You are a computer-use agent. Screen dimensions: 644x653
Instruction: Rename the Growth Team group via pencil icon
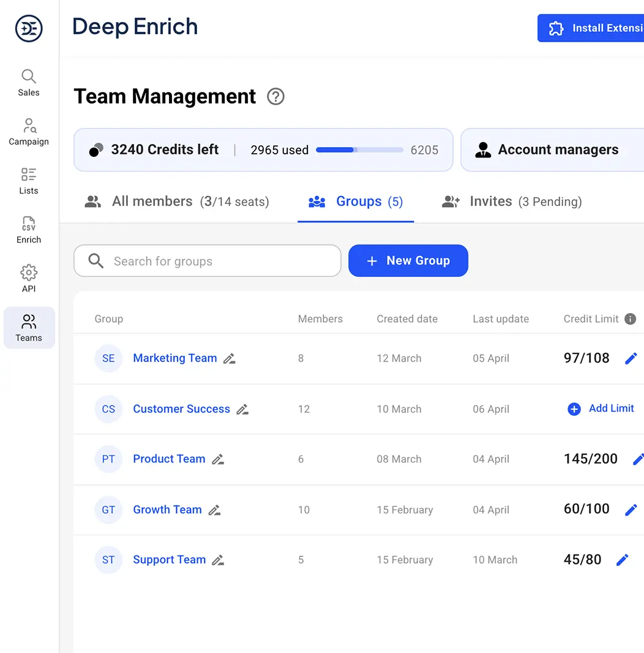point(215,510)
